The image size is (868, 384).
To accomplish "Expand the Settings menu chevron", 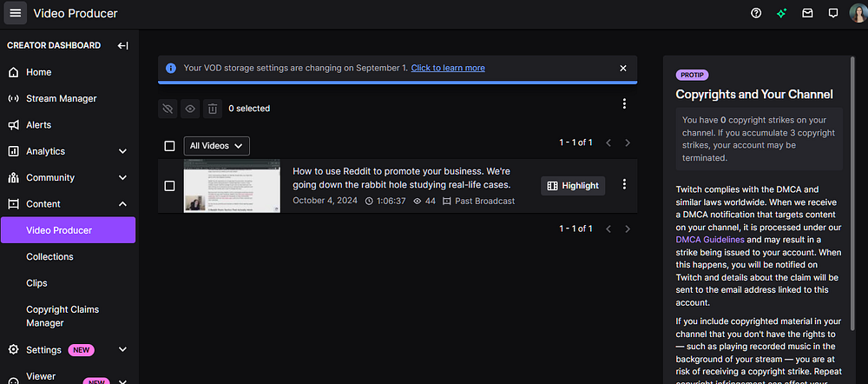I will tap(123, 349).
